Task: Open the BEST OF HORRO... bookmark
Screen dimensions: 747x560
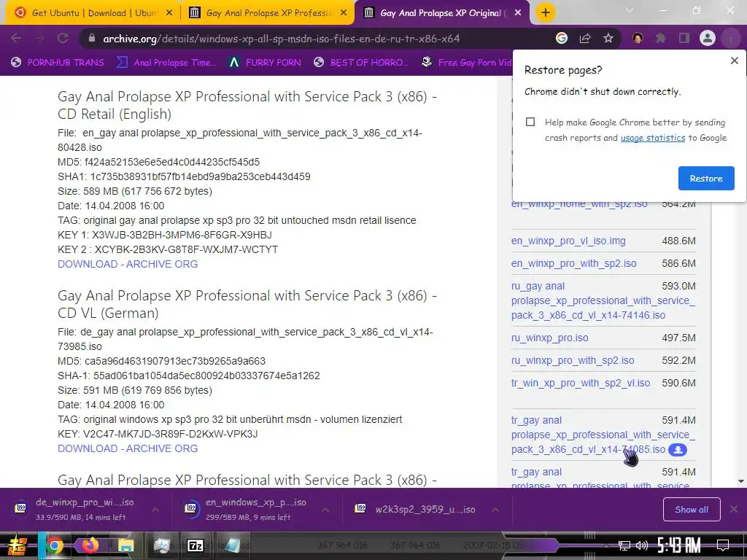Action: click(x=361, y=63)
